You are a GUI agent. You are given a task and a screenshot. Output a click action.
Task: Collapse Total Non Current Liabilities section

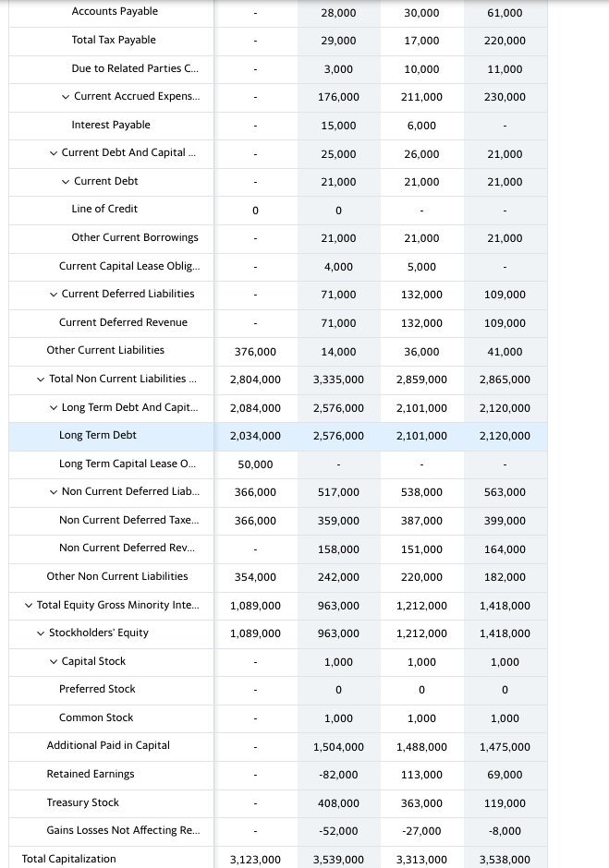click(x=40, y=380)
